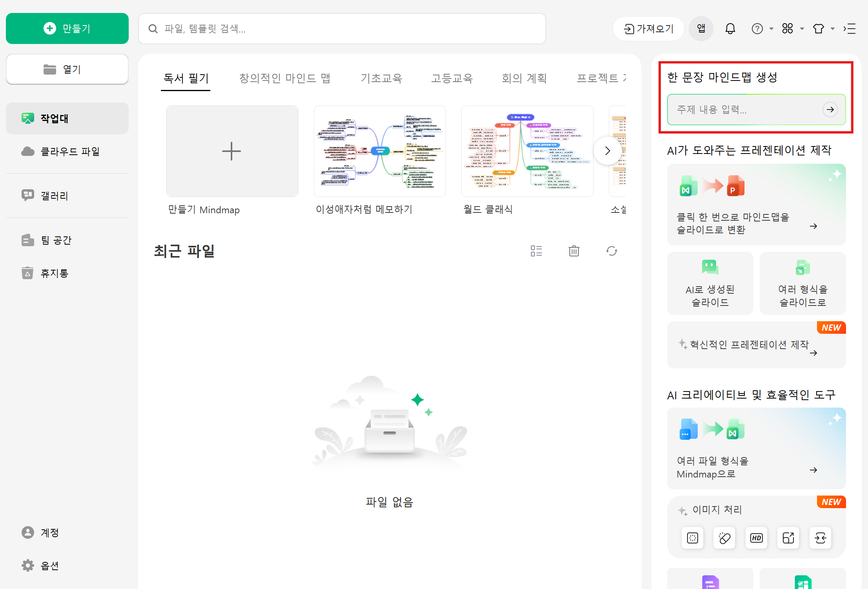Click the 가져오기 import button
The image size is (868, 589).
coord(648,29)
